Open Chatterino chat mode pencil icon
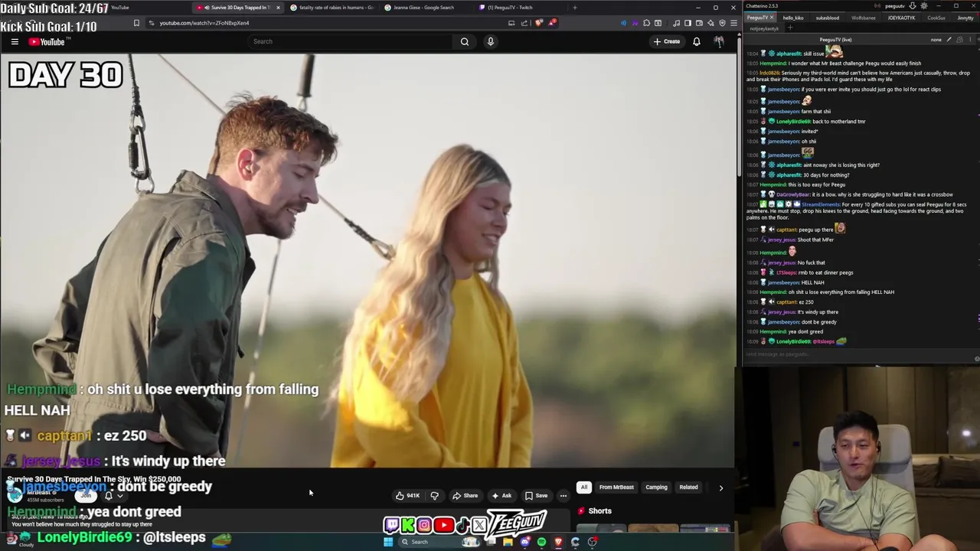 pyautogui.click(x=949, y=40)
